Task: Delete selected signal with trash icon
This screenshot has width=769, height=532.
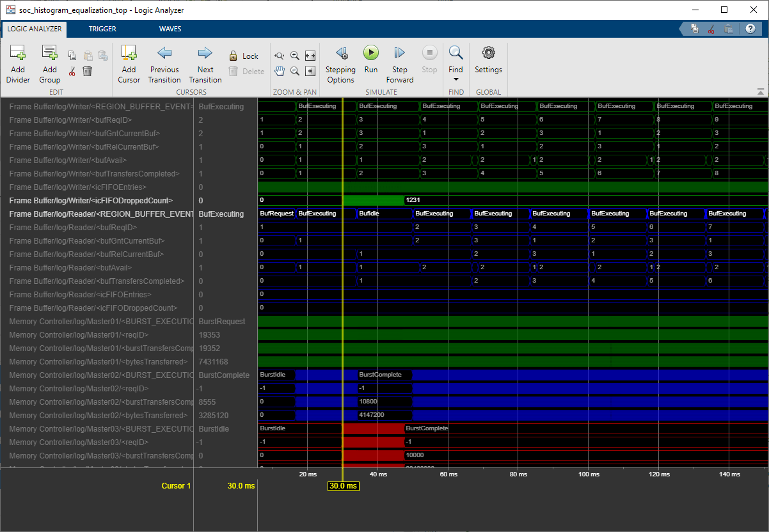Action: click(x=88, y=71)
